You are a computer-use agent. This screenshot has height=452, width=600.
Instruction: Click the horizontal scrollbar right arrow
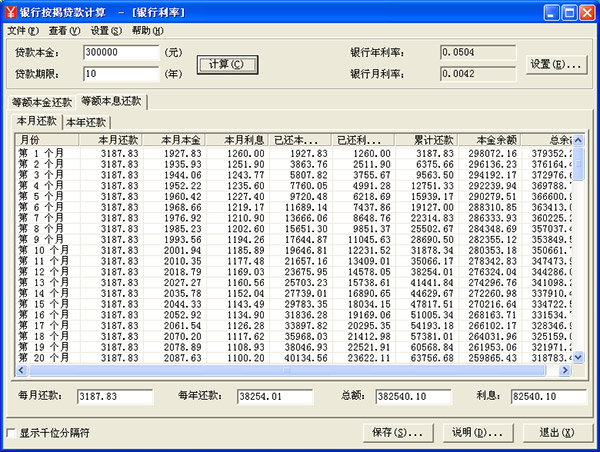pyautogui.click(x=565, y=370)
